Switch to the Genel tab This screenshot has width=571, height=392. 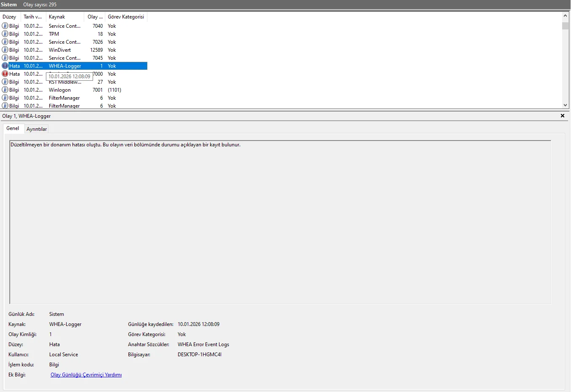(x=13, y=128)
